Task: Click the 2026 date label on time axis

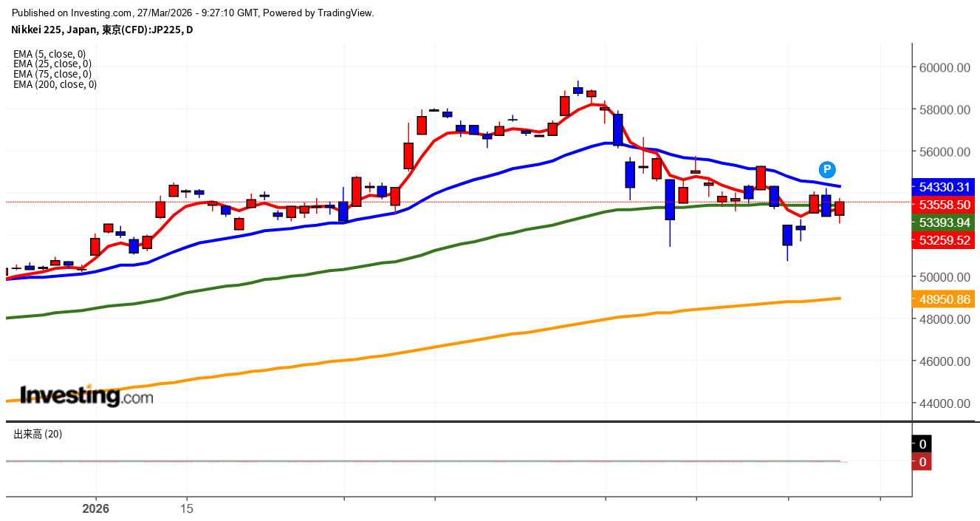Action: 95,508
